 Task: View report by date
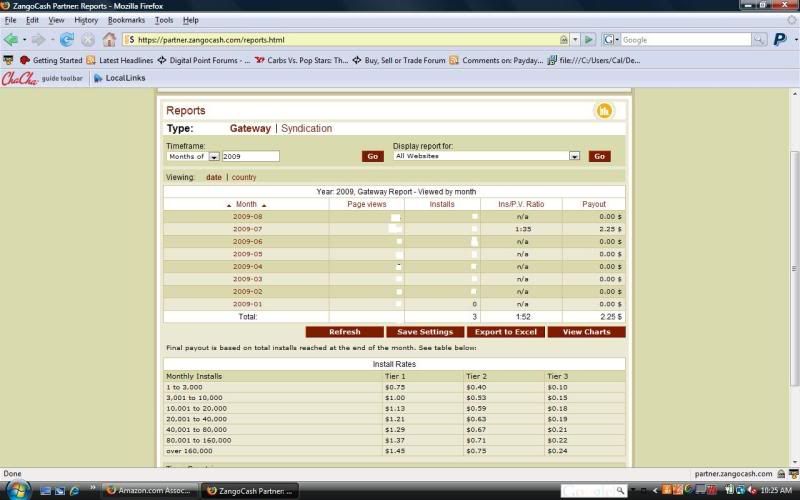214,178
